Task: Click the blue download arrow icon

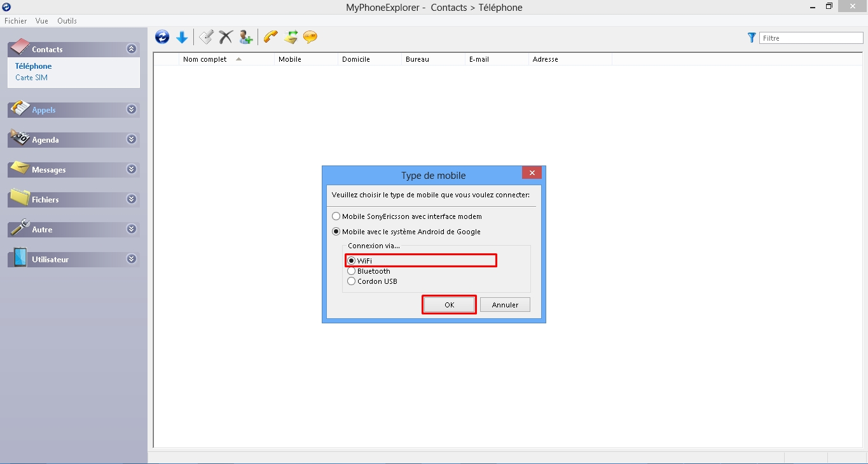Action: click(182, 38)
